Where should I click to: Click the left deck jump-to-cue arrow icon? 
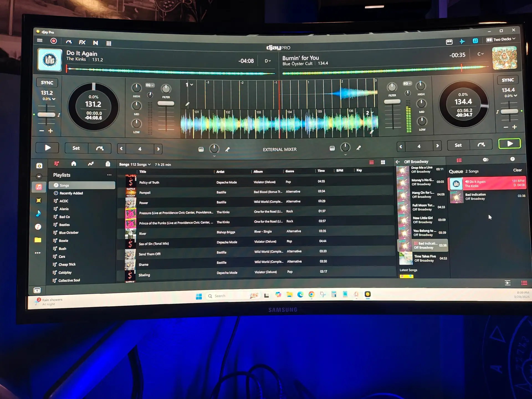[100, 149]
